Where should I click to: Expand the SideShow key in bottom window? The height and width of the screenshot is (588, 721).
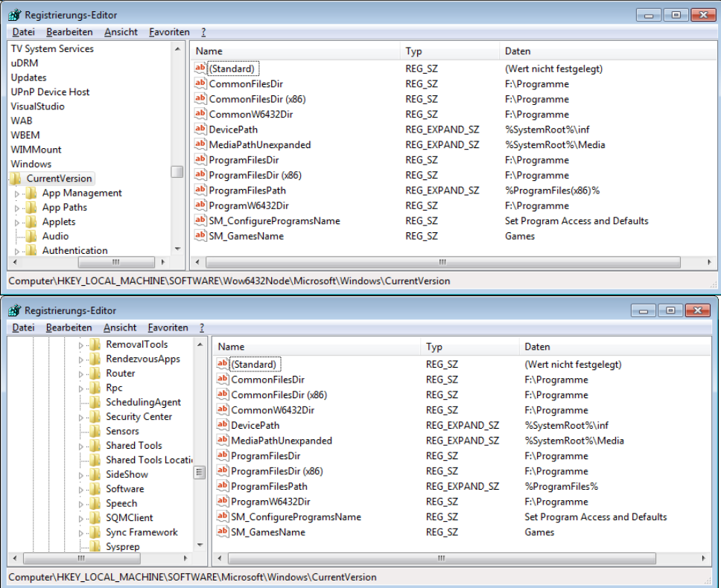(x=81, y=476)
